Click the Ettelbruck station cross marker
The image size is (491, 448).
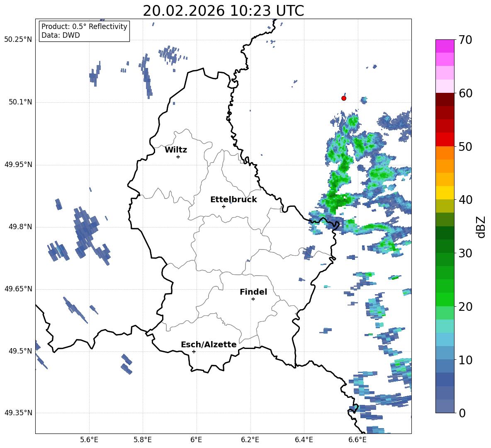click(224, 206)
